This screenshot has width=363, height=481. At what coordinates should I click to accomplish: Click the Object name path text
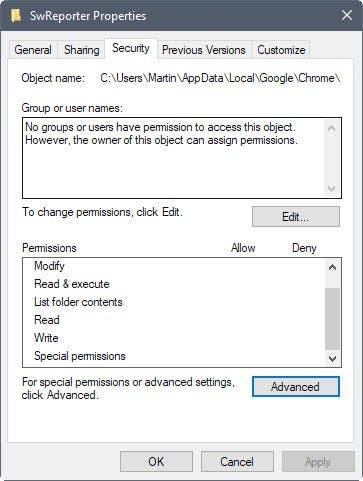pyautogui.click(x=220, y=78)
